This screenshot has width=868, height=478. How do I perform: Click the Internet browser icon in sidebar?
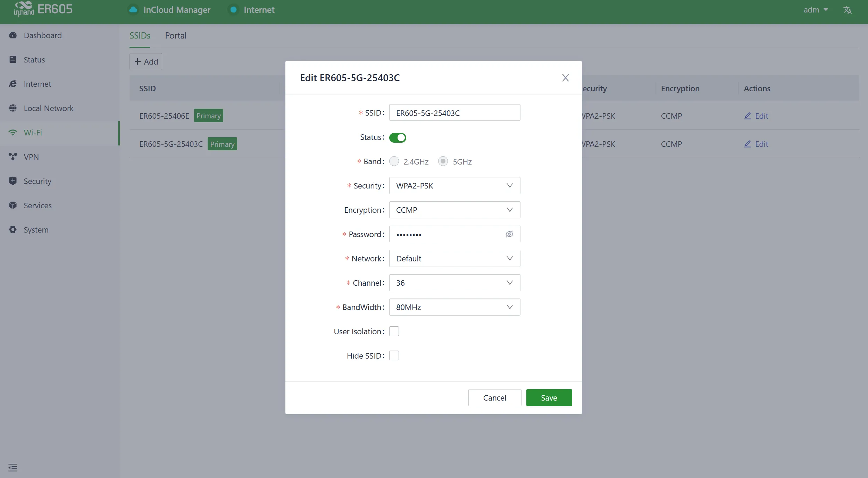(x=13, y=84)
